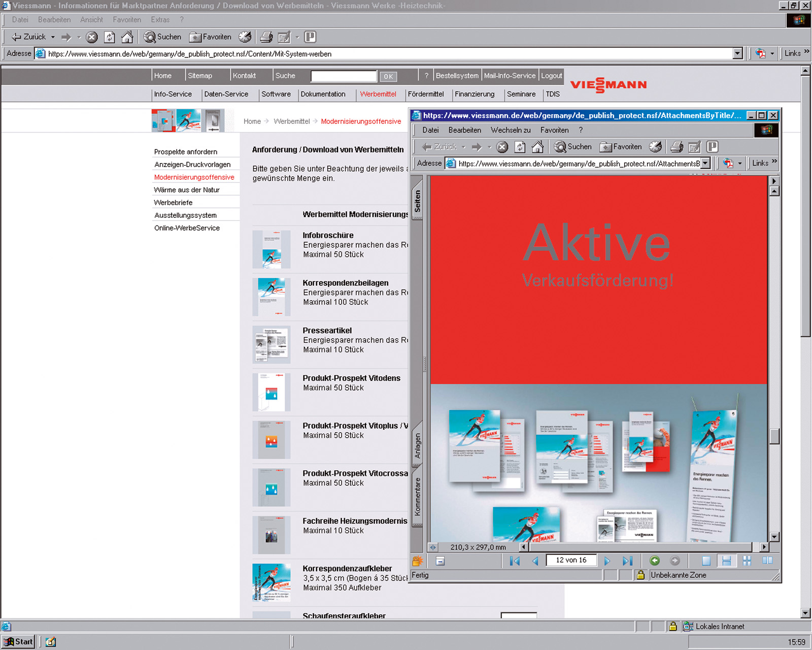Open the Bestellsystem link
Image resolution: width=812 pixels, height=650 pixels.
pos(457,76)
